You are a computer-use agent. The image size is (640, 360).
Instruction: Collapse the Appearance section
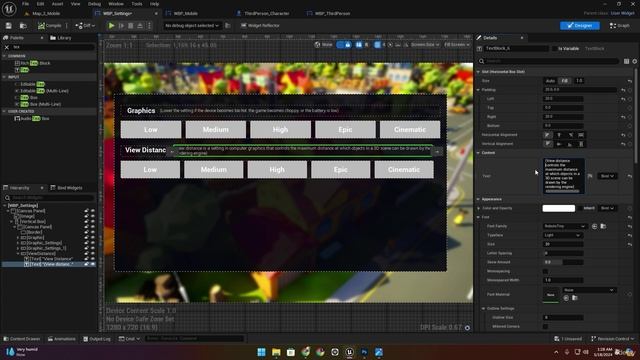point(478,199)
